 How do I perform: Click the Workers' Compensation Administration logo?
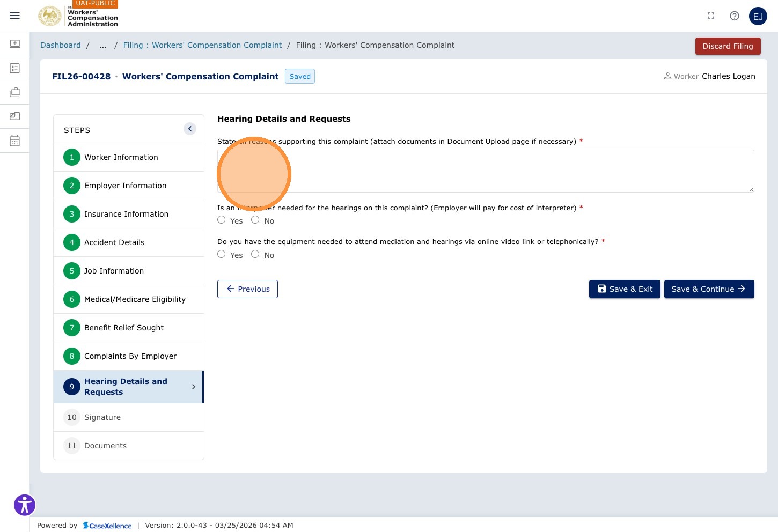point(78,16)
